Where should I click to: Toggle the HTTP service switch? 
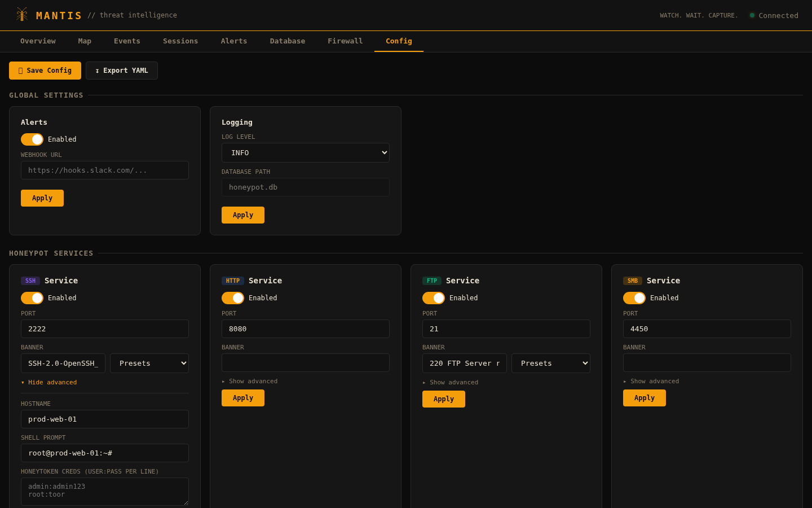pyautogui.click(x=233, y=298)
